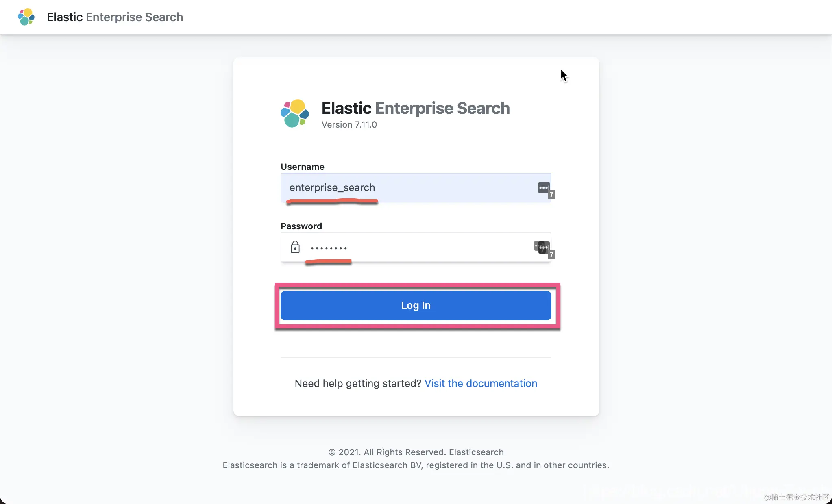Click the Password label
Viewport: 832px width, 504px height.
pos(301,226)
